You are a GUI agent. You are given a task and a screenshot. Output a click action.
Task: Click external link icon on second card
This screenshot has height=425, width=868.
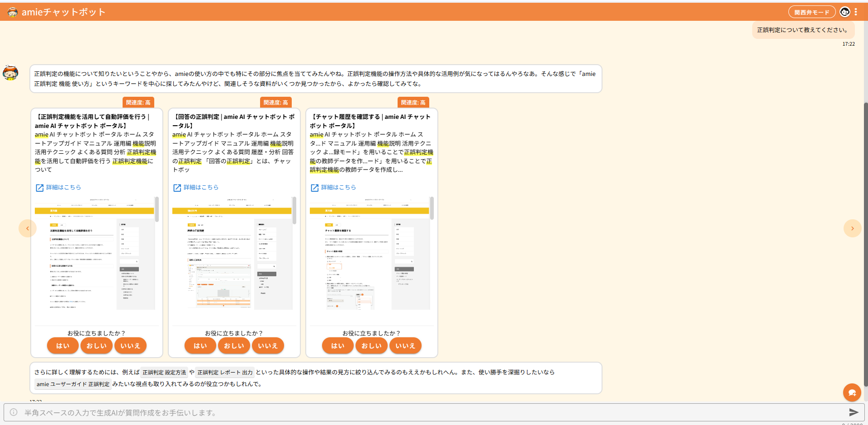[177, 188]
